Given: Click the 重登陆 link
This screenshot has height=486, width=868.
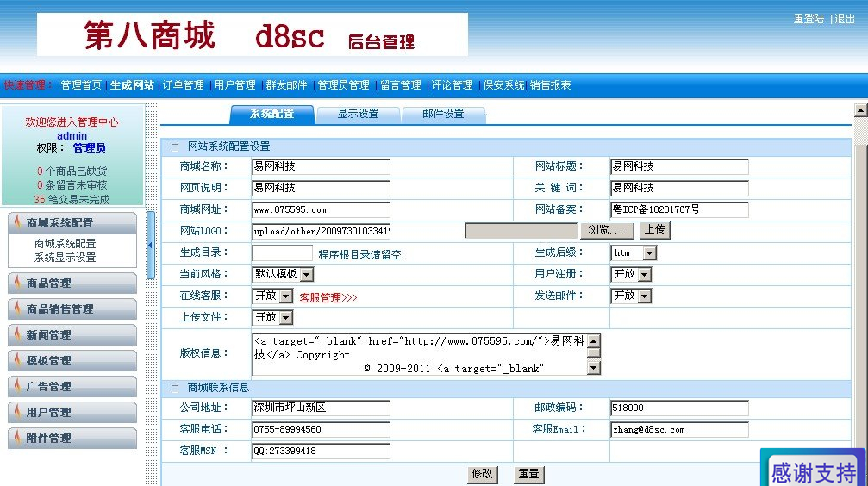Looking at the screenshot, I should 809,19.
